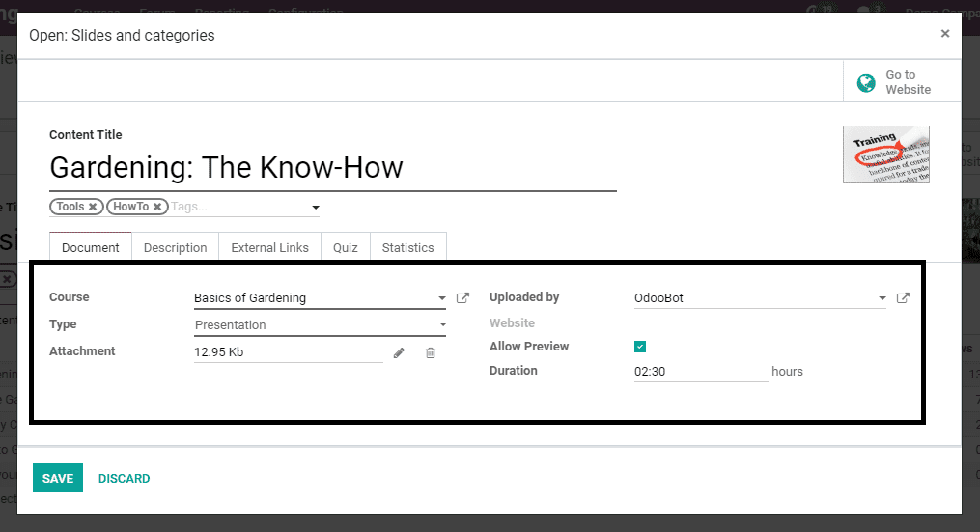Switch to the Document tab
This screenshot has width=980, height=532.
click(x=91, y=247)
